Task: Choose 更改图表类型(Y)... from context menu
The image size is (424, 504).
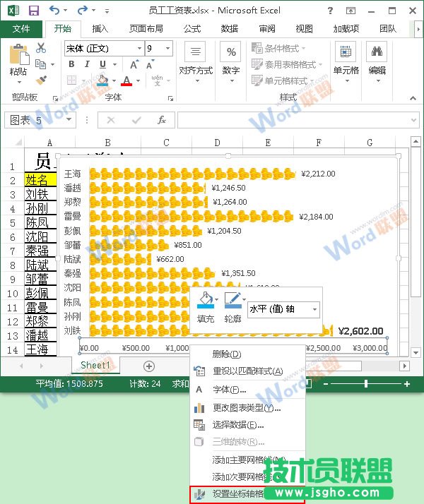Action: [x=248, y=408]
